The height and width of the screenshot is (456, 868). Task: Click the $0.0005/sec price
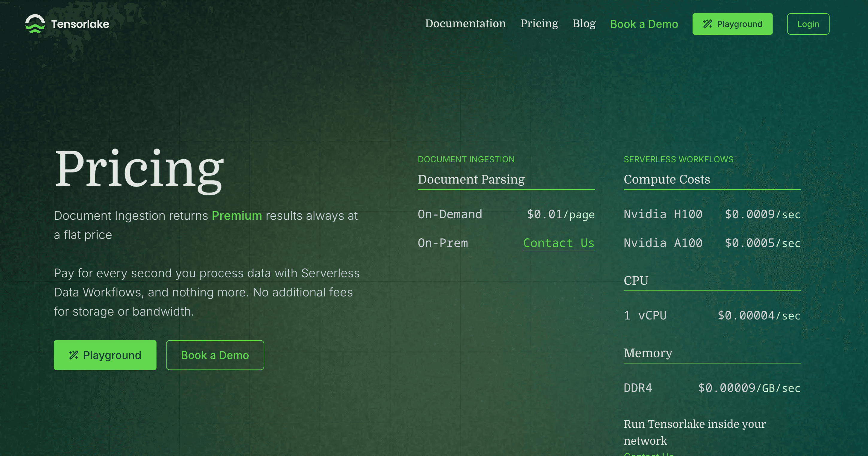click(763, 243)
